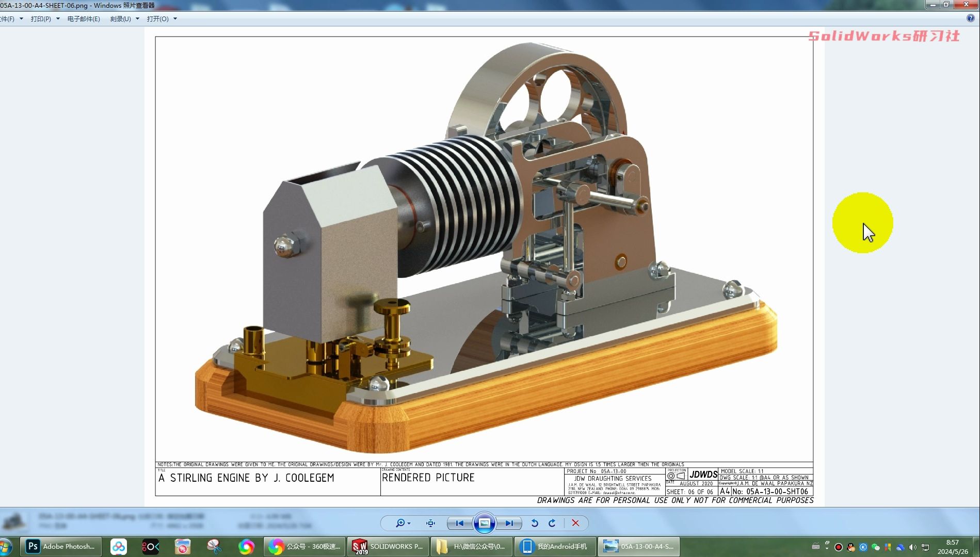The height and width of the screenshot is (557, 980).
Task: Delete the current photo with red X
Action: (x=575, y=523)
